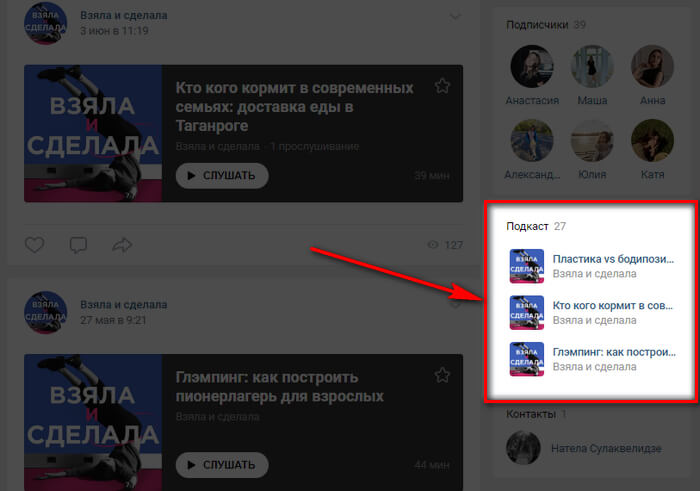Open contact Натела Сулаквелидзе's name

(x=606, y=448)
